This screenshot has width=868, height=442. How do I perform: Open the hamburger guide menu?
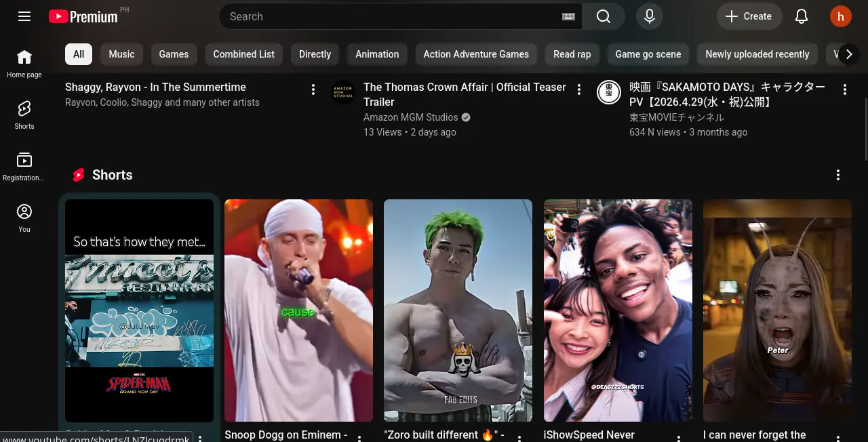(x=24, y=16)
